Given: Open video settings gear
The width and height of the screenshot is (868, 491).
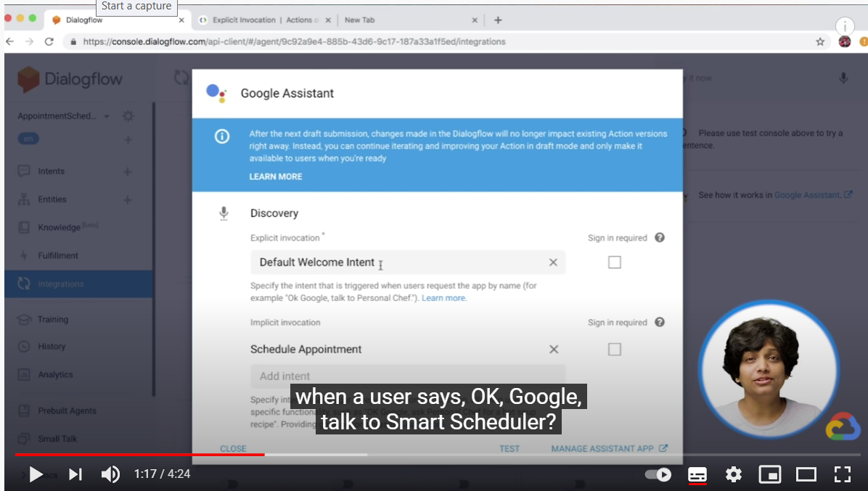Looking at the screenshot, I should [734, 474].
